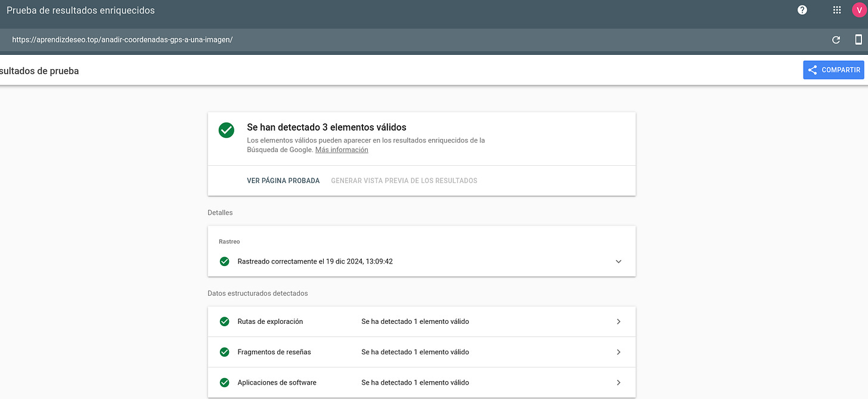Viewport: 868px width, 399px height.
Task: Click 'Rastreado correctamente el 19 dic 2024' text
Action: pos(315,261)
